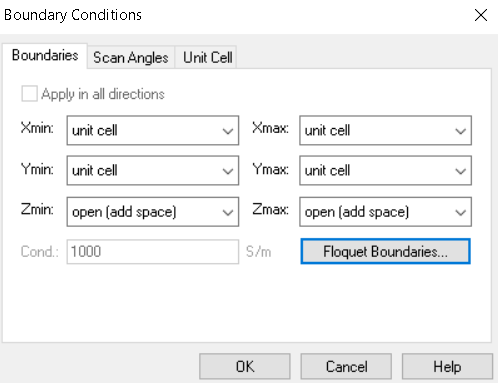498x383 pixels.
Task: Open the Zmax boundary dropdown
Action: (x=385, y=212)
